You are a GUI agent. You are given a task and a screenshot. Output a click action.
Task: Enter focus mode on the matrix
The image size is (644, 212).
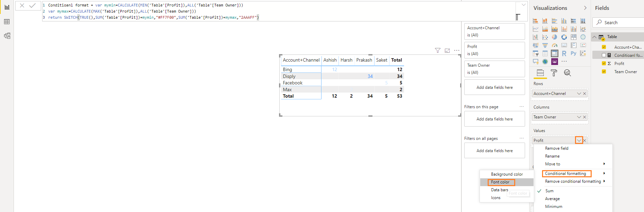[447, 50]
